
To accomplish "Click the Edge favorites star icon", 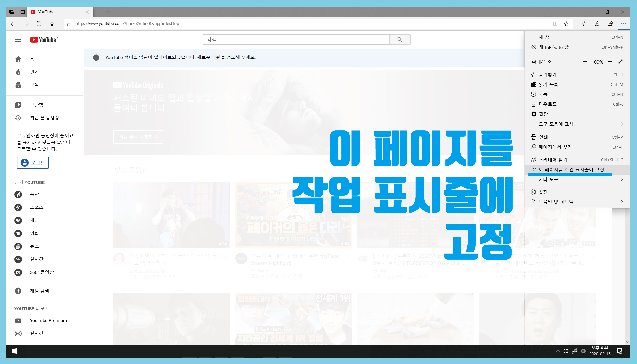I will coord(566,24).
